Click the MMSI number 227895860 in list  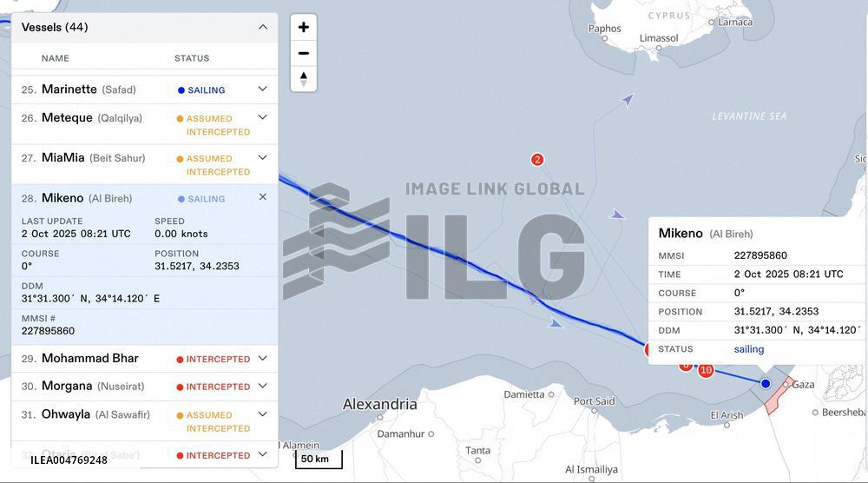pos(48,331)
